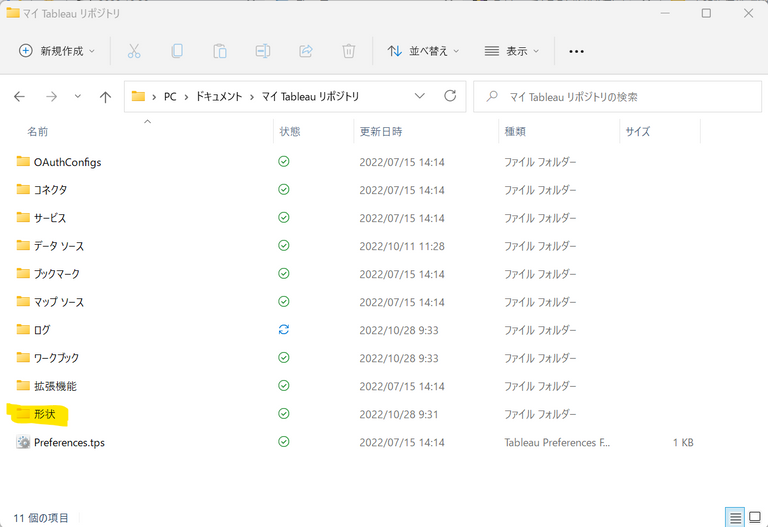Open recent locations dropdown arrow
This screenshot has height=527, width=768.
(x=77, y=96)
